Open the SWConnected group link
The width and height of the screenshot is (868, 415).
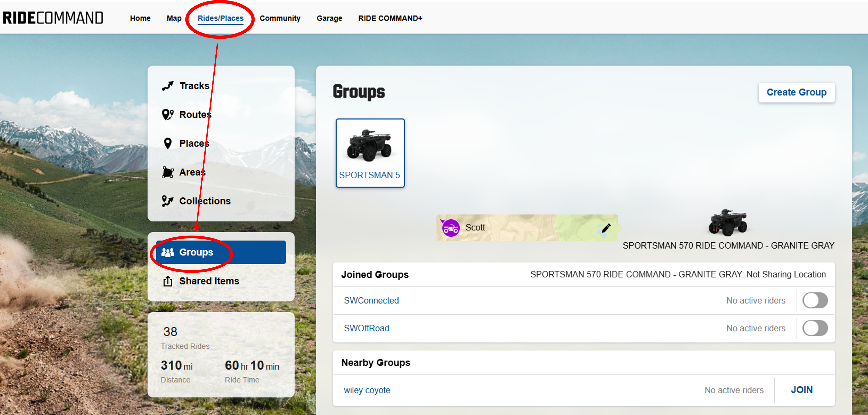click(371, 300)
